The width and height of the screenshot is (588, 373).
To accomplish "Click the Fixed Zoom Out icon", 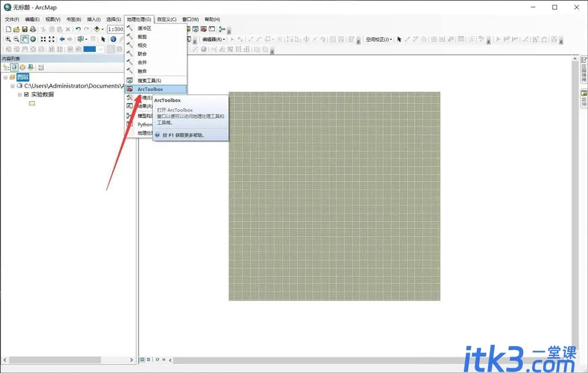I will tap(52, 39).
